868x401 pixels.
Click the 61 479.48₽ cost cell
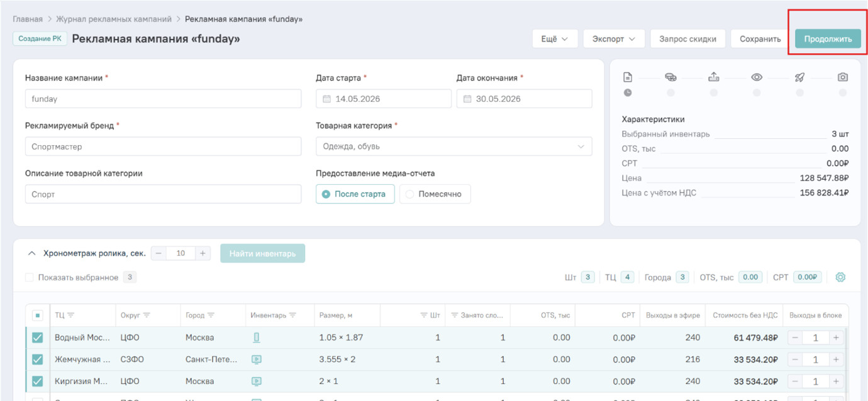[x=755, y=338]
